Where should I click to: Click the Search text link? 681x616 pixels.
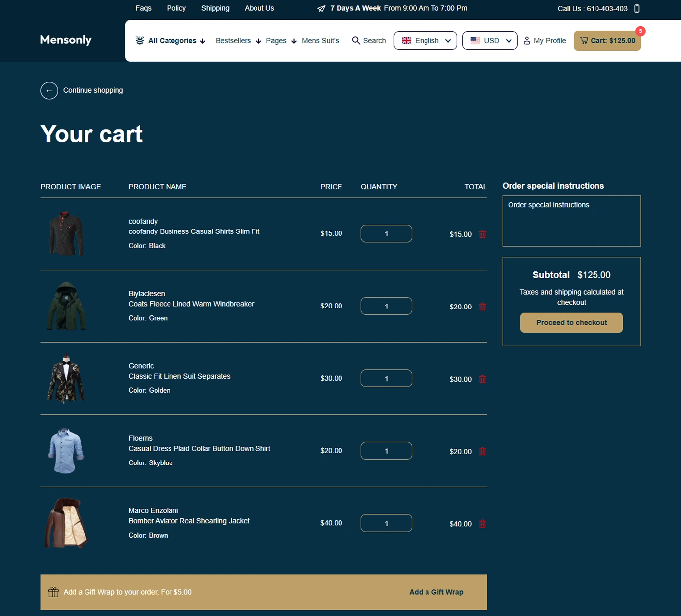(374, 41)
